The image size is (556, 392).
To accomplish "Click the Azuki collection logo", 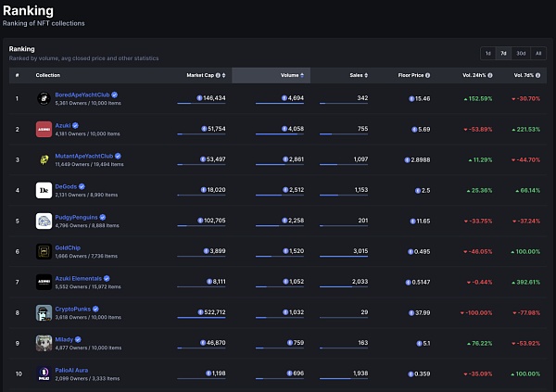I will 43,129.
